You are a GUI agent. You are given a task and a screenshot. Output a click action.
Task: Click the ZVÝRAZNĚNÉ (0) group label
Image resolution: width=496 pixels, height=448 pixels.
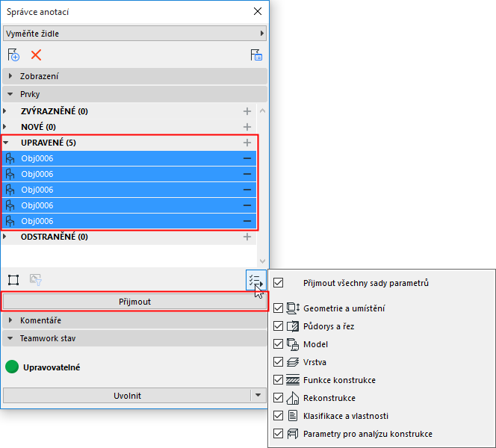[x=55, y=111]
